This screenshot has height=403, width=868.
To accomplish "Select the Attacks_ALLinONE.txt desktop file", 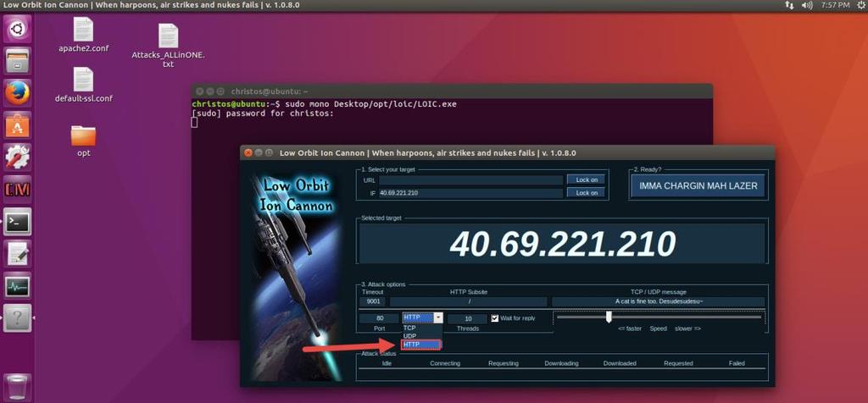I will (x=169, y=46).
